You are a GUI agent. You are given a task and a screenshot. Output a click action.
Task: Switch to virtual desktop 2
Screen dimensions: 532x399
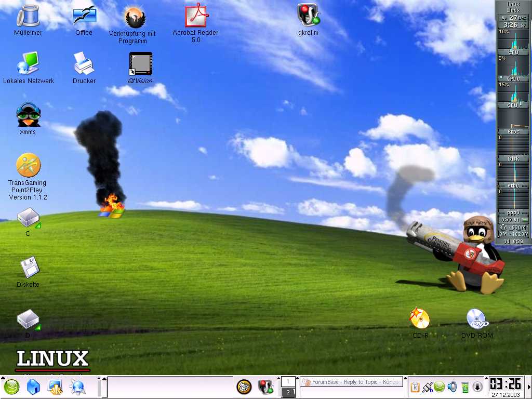coord(288,392)
